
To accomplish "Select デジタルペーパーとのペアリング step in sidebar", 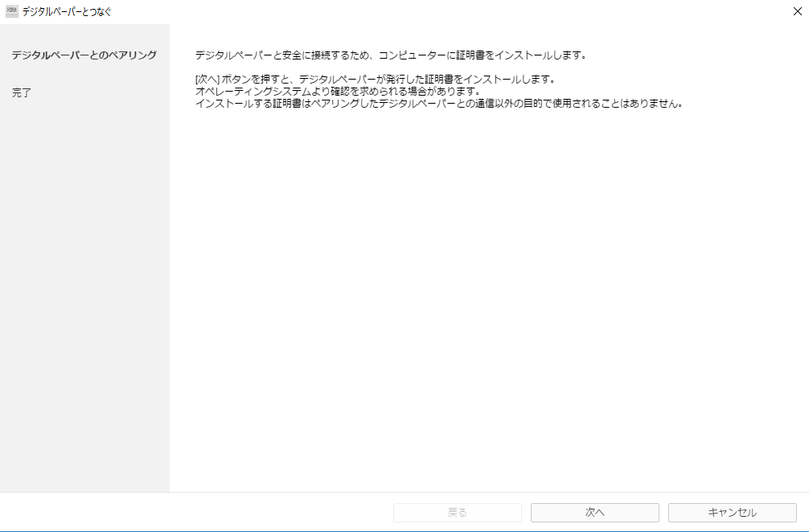I will click(x=84, y=55).
